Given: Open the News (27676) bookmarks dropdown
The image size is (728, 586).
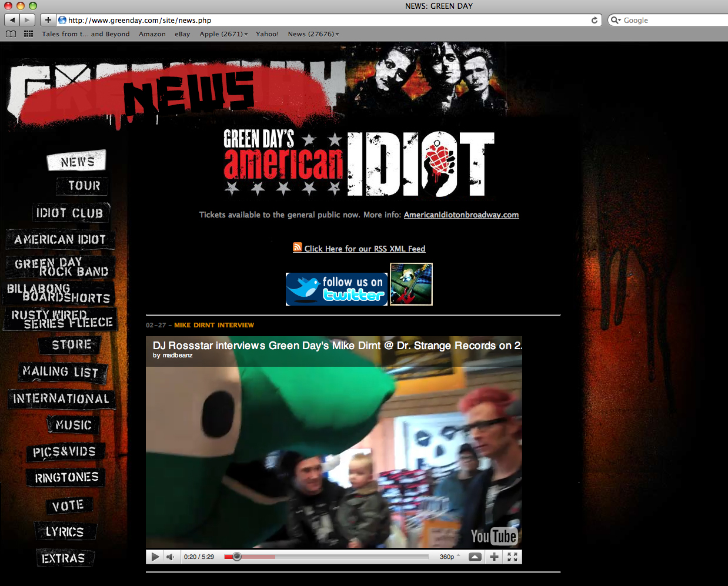Looking at the screenshot, I should (x=313, y=34).
